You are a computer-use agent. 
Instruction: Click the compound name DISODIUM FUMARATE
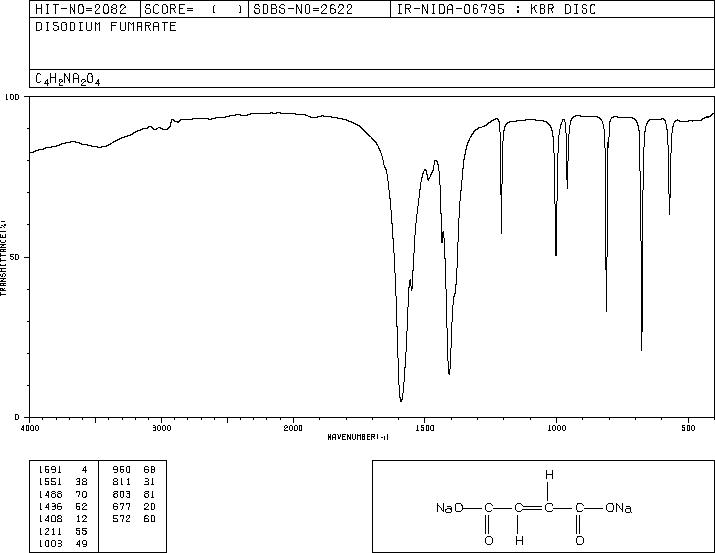pos(106,27)
